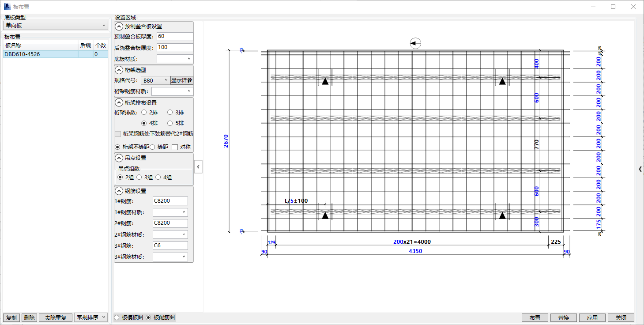Open the 1#钢筋材质 dropdown

click(170, 212)
